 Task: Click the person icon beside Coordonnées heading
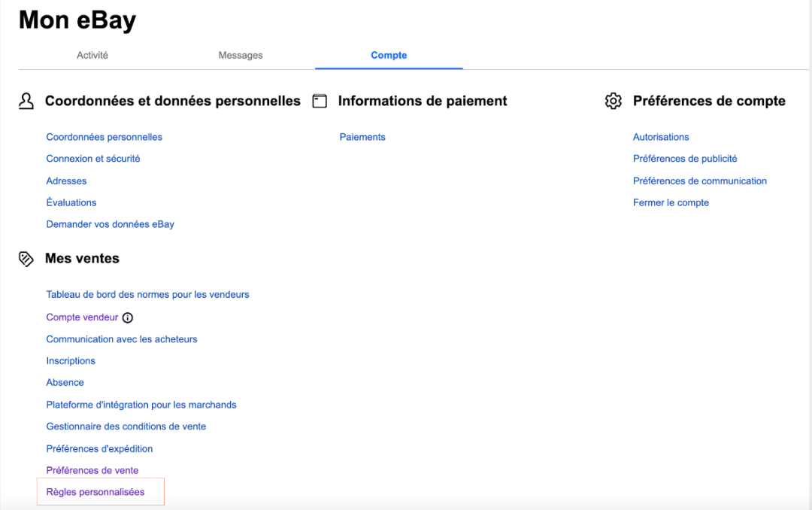coord(26,102)
